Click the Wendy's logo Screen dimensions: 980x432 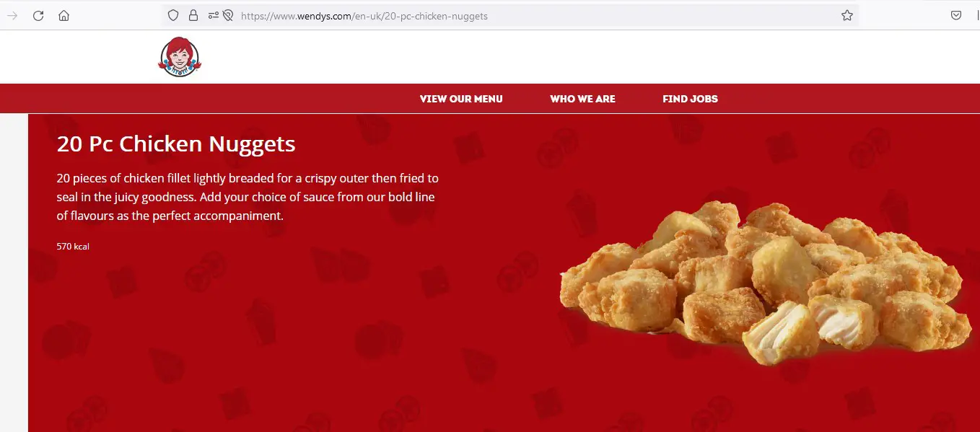180,57
